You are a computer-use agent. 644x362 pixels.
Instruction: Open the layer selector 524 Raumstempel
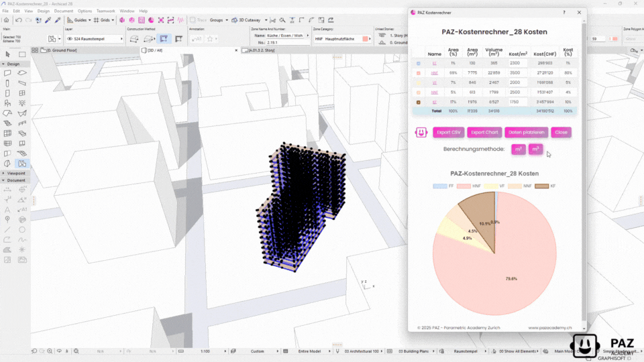pos(95,39)
